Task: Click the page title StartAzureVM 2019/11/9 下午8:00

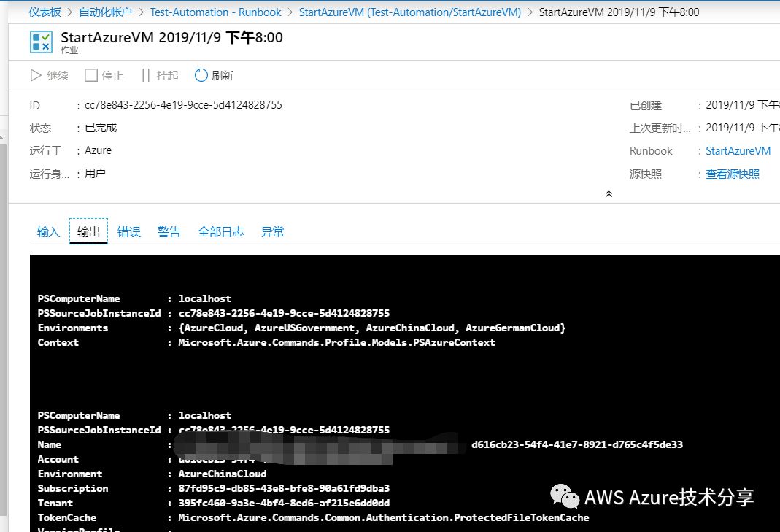Action: 171,37
